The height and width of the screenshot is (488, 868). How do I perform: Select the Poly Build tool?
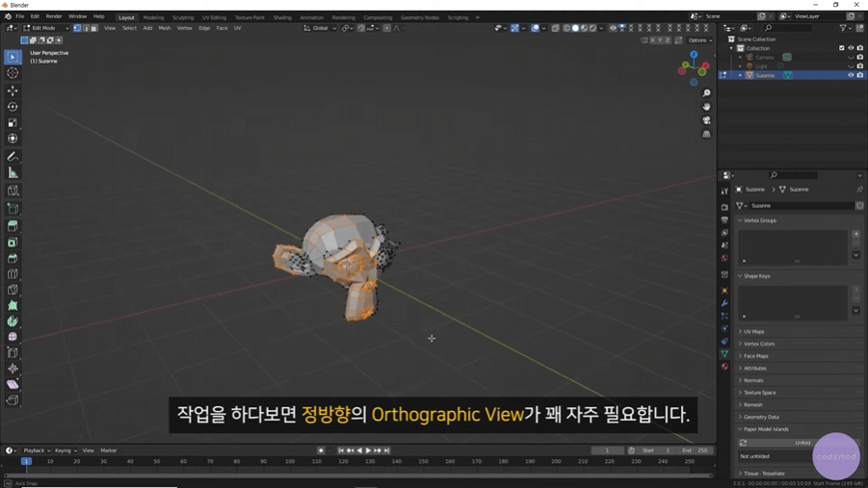13,305
